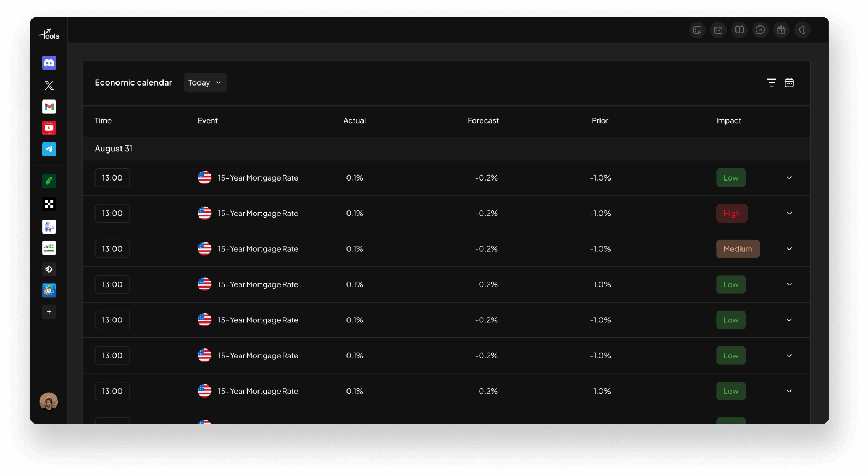The image size is (868, 476).
Task: Click the Forecast column header
Action: point(483,121)
